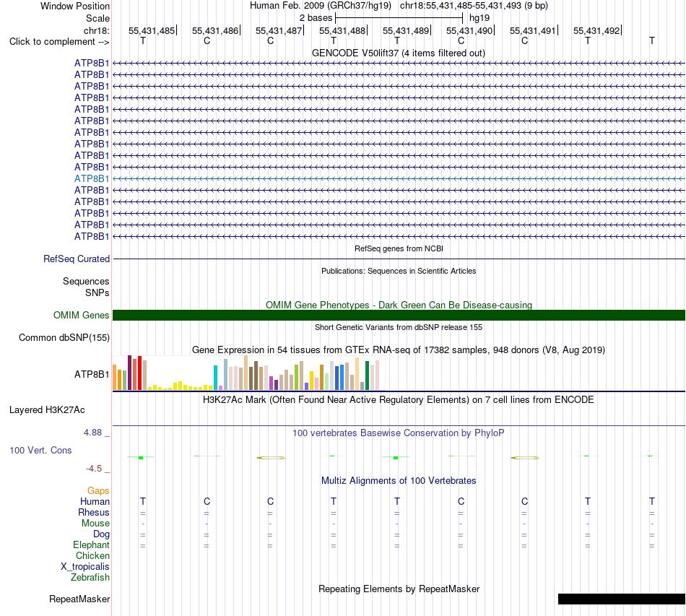This screenshot has height=616, width=686.
Task: Click 'Publications: Sequences in Scientific Articles' title
Action: [x=399, y=271]
